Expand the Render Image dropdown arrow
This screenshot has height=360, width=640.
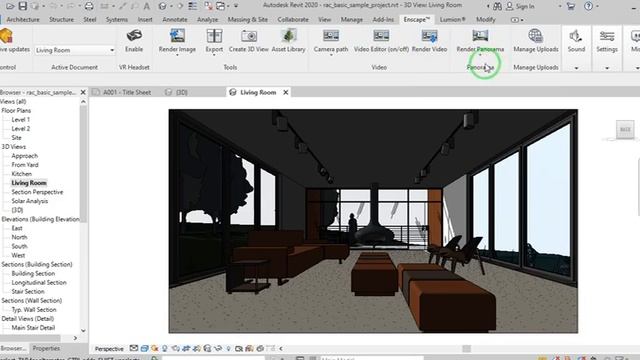click(x=177, y=55)
